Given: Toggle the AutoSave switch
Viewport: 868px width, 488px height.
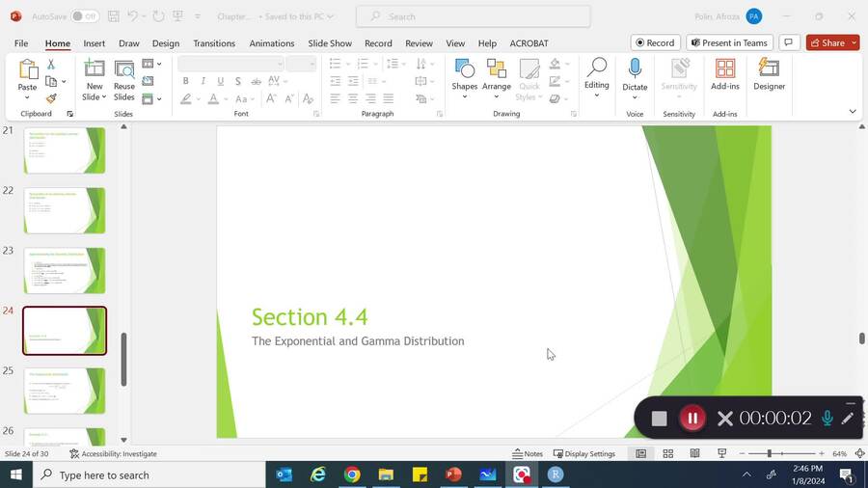Looking at the screenshot, I should pos(84,16).
